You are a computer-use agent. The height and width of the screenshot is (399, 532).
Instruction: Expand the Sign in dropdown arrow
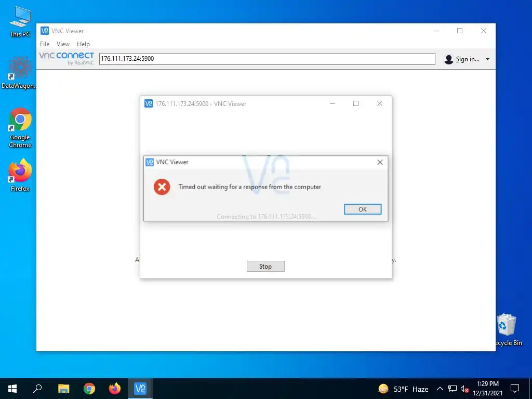pyautogui.click(x=487, y=59)
